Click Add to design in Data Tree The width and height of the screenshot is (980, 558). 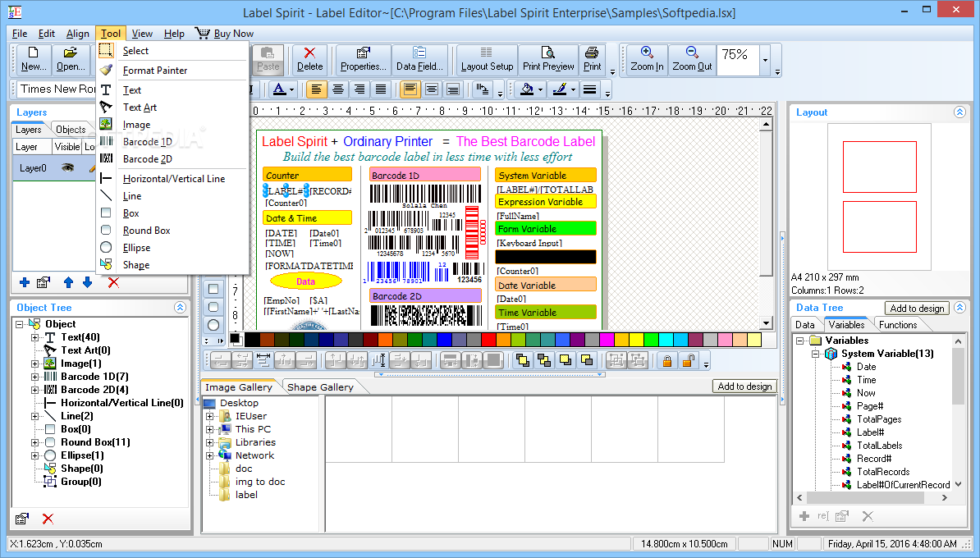pos(917,308)
